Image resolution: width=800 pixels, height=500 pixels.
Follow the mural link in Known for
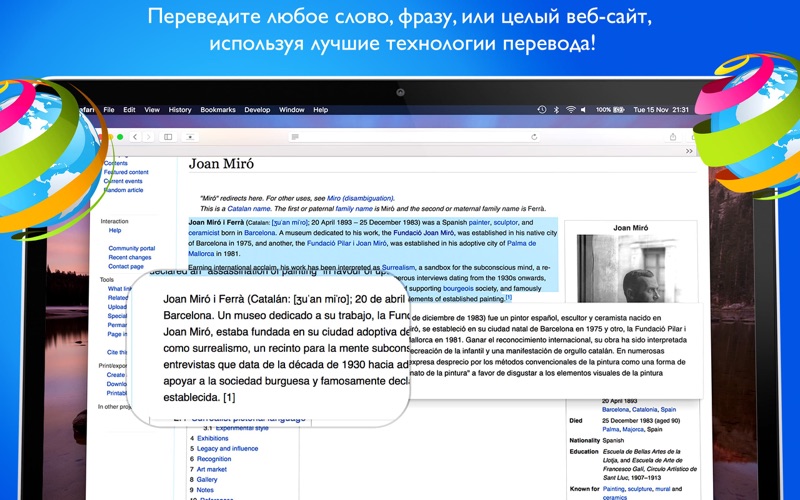[662, 489]
